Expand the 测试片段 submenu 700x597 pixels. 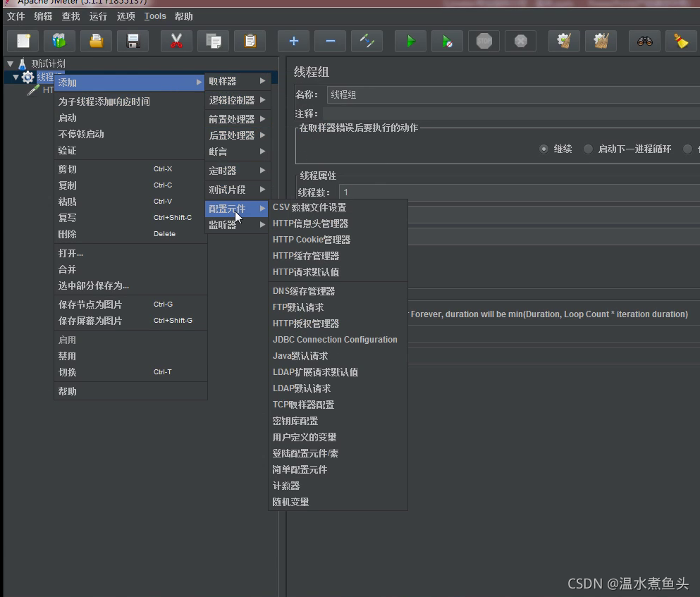coord(238,190)
